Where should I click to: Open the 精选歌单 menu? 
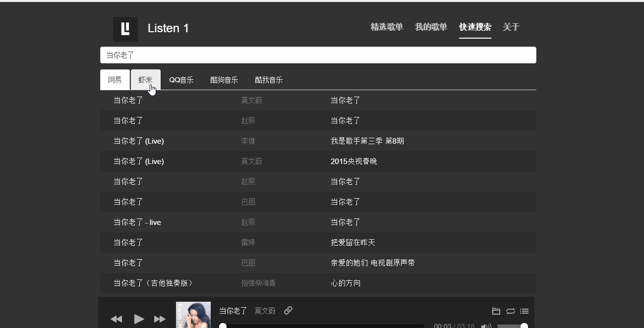(387, 27)
